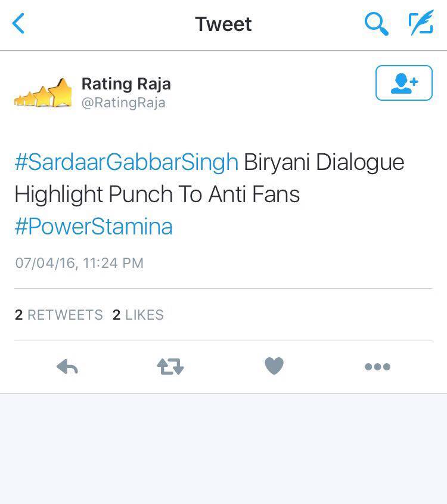This screenshot has height=504, width=447.
Task: Open the @RatingRaja handle
Action: 123,103
